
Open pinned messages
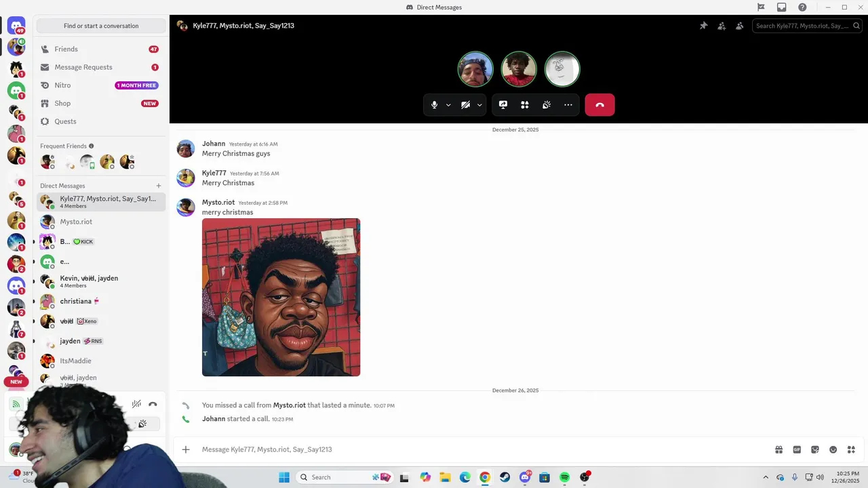[x=703, y=26]
